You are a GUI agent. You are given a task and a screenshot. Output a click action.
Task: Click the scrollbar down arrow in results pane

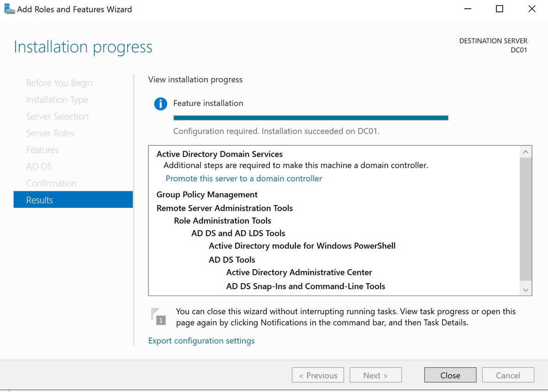(x=526, y=290)
